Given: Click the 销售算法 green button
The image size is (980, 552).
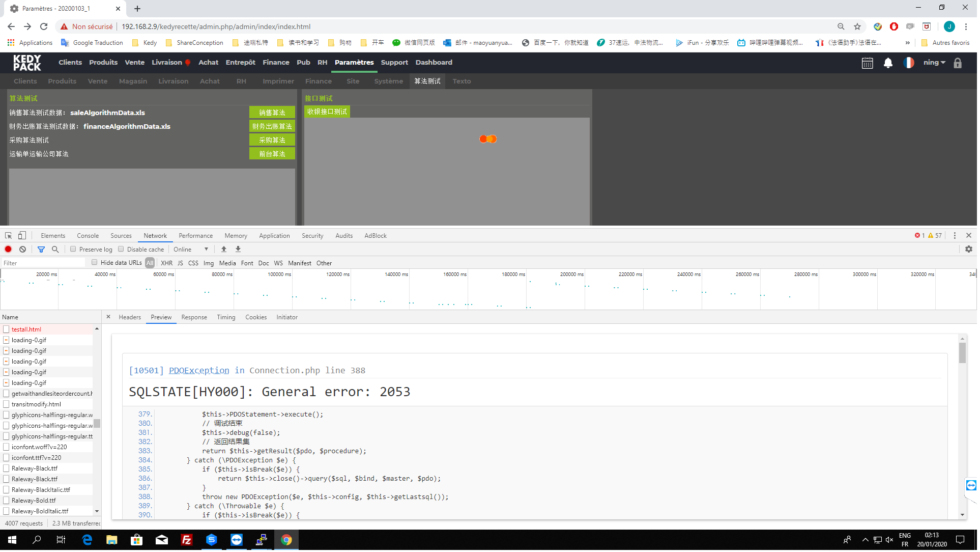Looking at the screenshot, I should pyautogui.click(x=272, y=113).
